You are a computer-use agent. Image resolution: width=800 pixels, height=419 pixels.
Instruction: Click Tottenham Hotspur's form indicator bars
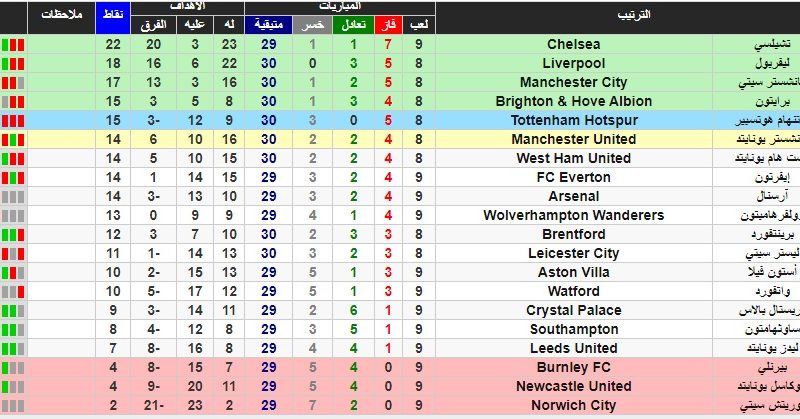(x=13, y=121)
